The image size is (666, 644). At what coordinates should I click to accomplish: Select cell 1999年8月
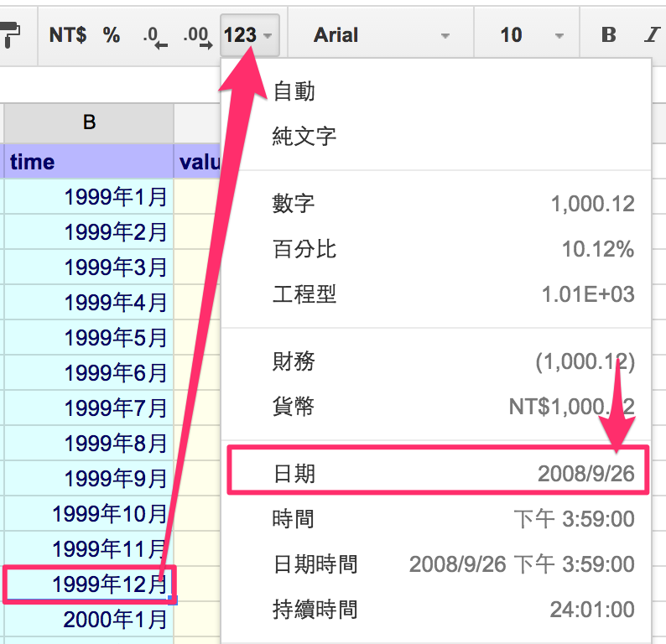89,444
